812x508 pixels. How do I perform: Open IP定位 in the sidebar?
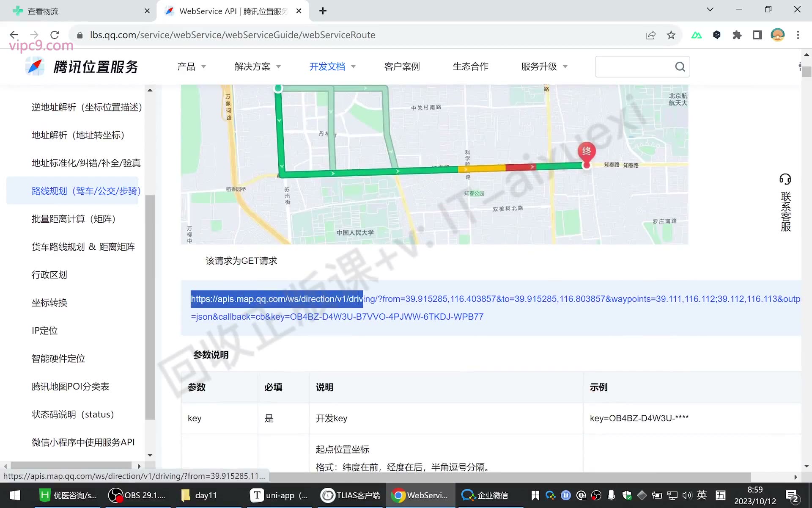[x=44, y=331]
